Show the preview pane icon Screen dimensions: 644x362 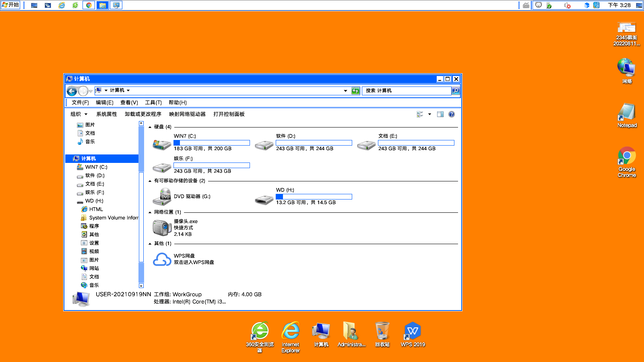pos(440,114)
